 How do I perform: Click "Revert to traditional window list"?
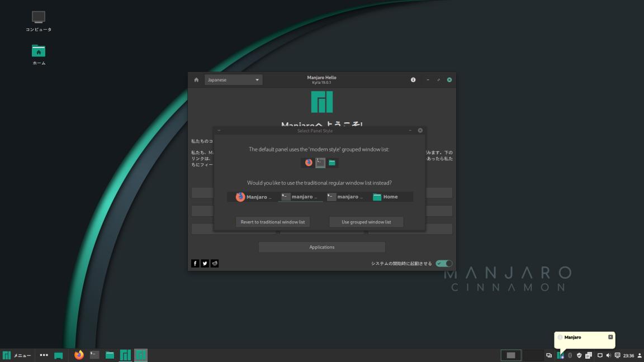pos(272,222)
